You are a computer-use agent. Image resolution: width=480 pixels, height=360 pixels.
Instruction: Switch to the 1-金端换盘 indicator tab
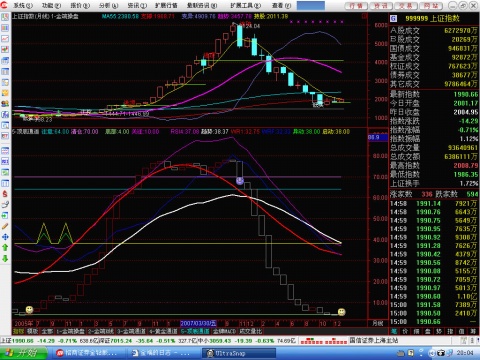(70, 331)
